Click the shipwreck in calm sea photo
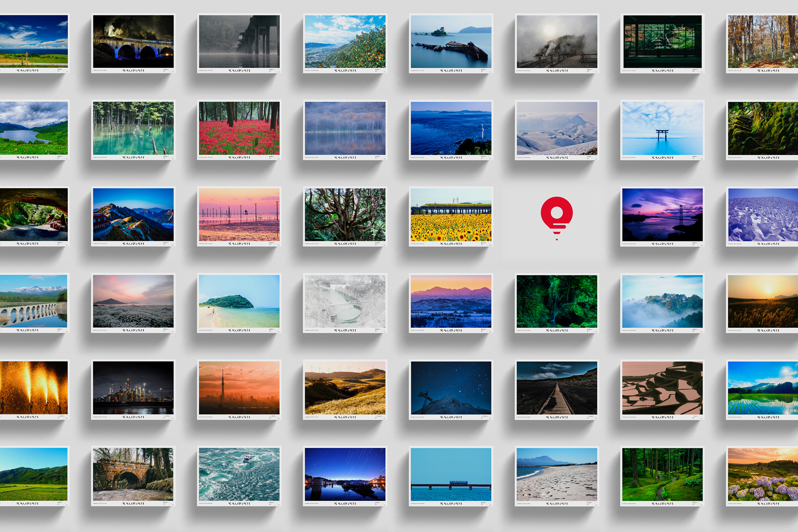The width and height of the screenshot is (798, 532). pyautogui.click(x=451, y=42)
